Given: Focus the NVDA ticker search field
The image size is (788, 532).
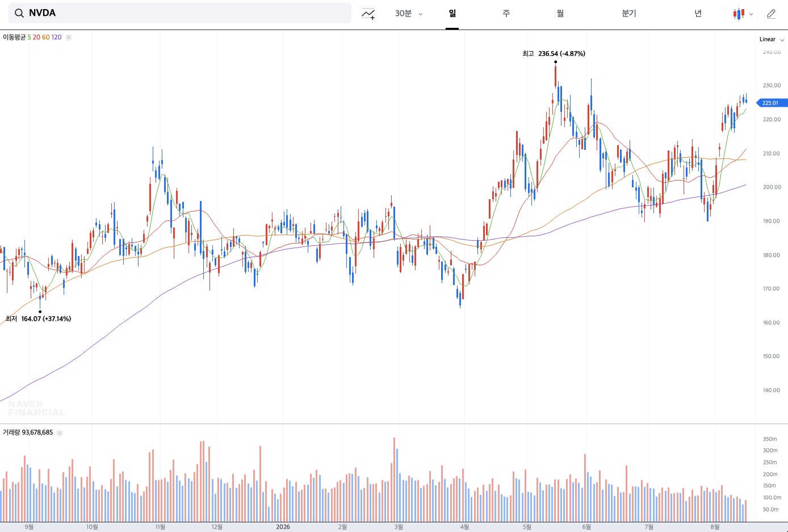Looking at the screenshot, I should (180, 13).
